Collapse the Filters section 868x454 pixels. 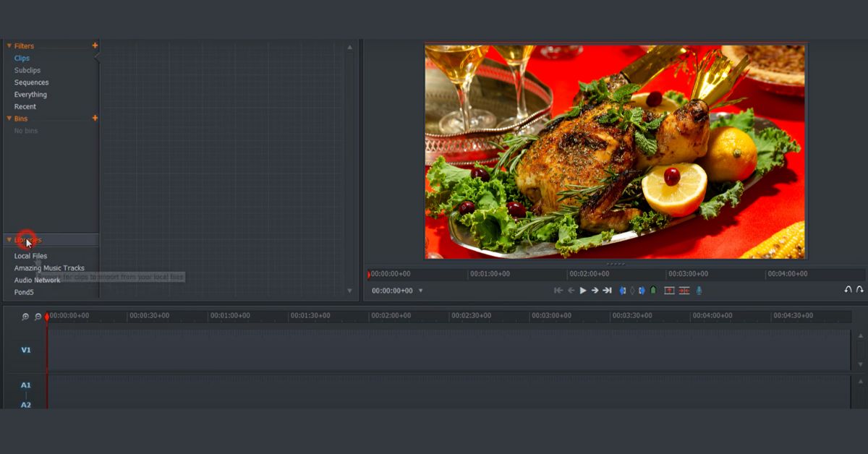[x=9, y=46]
